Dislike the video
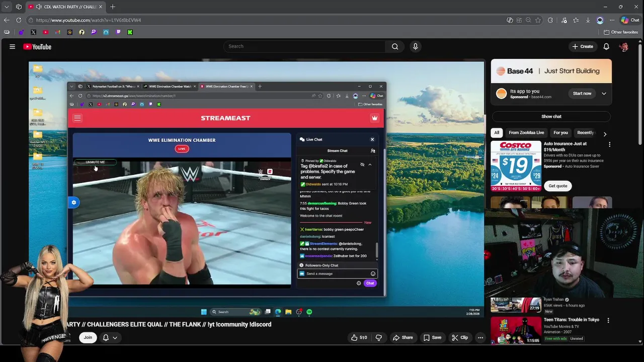This screenshot has width=644, height=362. [x=379, y=337]
